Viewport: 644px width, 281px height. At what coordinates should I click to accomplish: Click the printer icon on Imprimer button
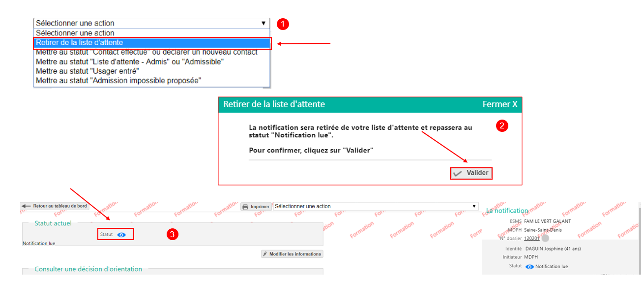pyautogui.click(x=246, y=207)
